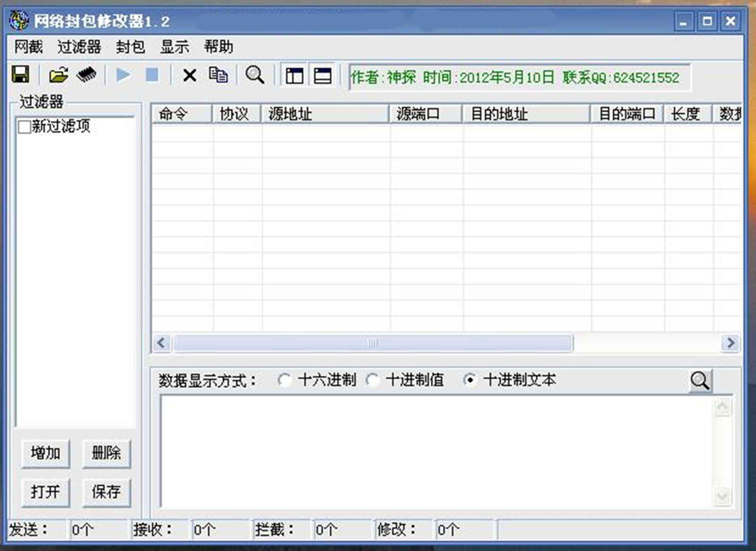Image resolution: width=756 pixels, height=551 pixels.
Task: Click the 删除 button to remove a filter
Action: [106, 453]
